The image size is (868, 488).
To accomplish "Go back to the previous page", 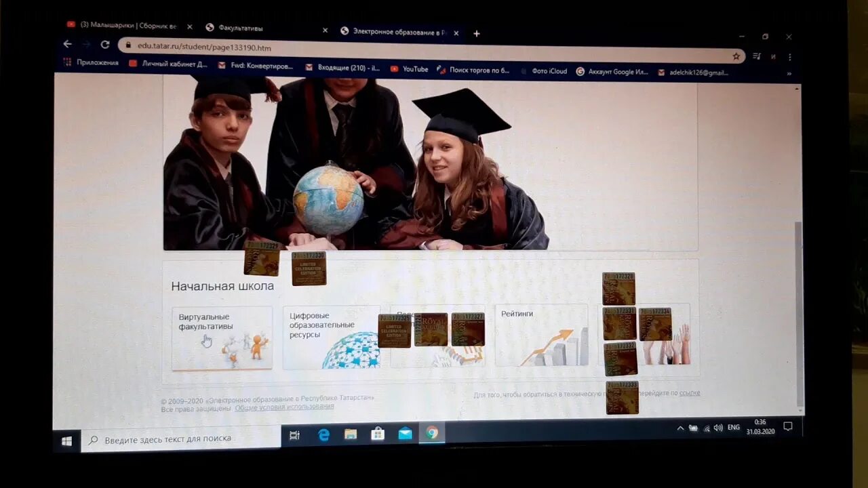I will (x=67, y=44).
